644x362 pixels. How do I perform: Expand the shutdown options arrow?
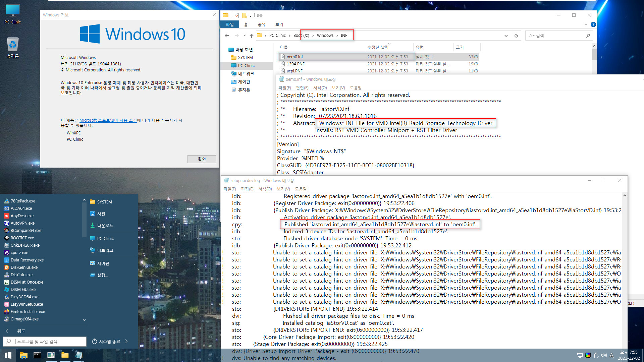[x=126, y=342]
